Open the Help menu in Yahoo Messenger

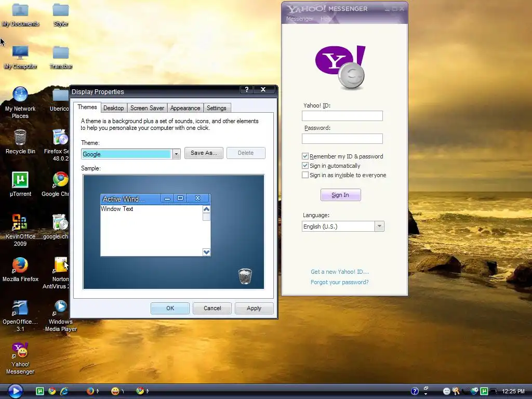[325, 19]
